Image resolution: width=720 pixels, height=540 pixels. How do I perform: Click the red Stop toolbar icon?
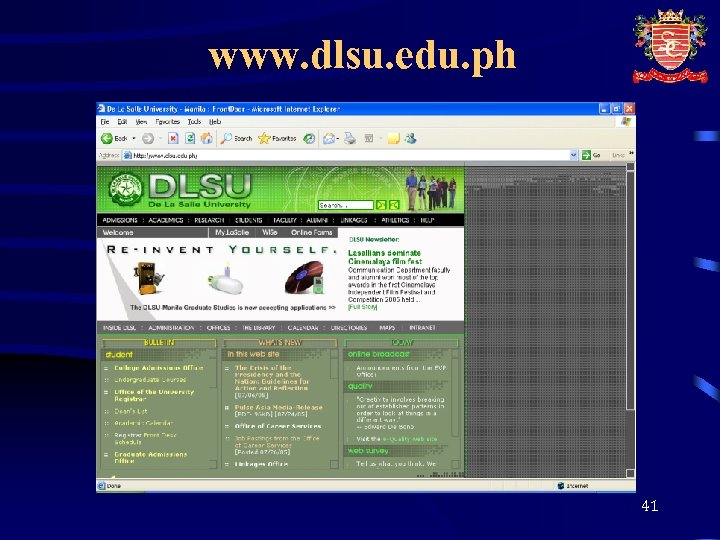pos(173,138)
